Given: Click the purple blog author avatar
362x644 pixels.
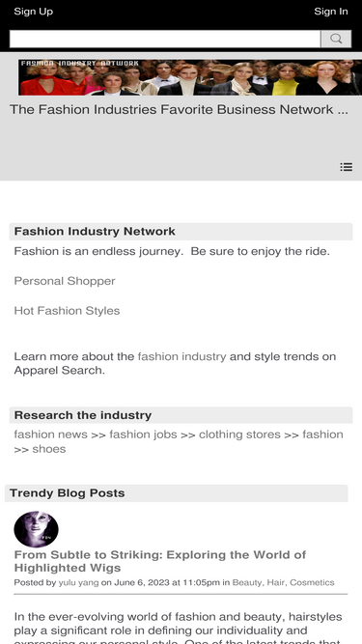Looking at the screenshot, I should [36, 529].
